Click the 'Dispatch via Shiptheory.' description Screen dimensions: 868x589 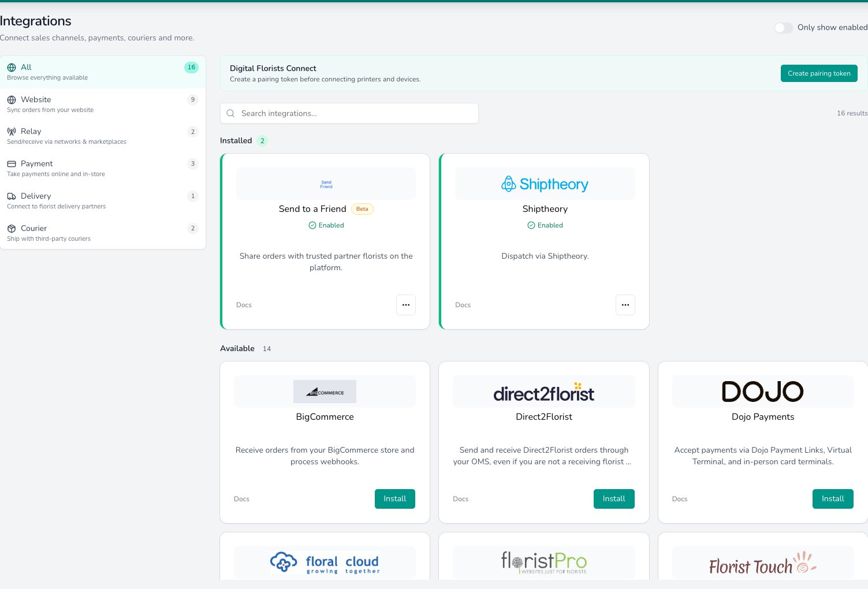(x=545, y=256)
